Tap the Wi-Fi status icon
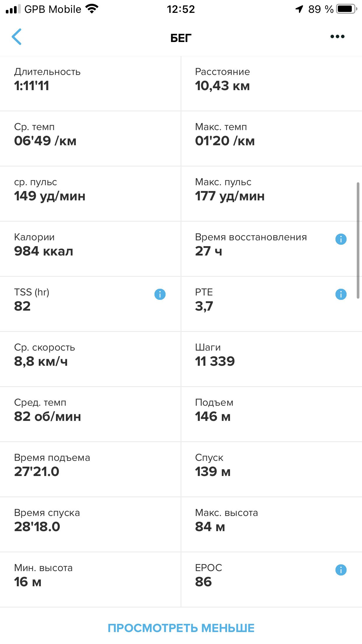362x644 pixels. [92, 9]
